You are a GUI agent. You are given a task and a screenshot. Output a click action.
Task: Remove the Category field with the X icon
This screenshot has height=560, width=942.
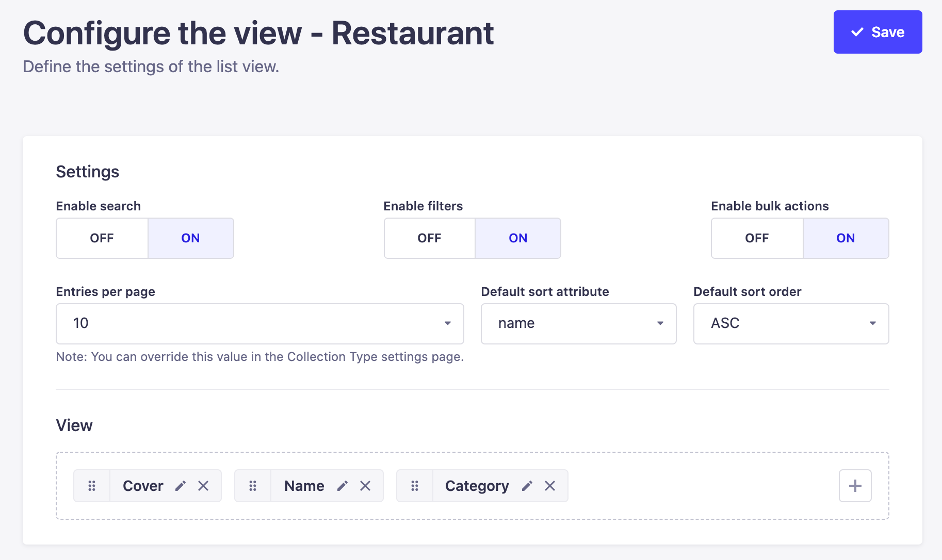click(x=550, y=485)
